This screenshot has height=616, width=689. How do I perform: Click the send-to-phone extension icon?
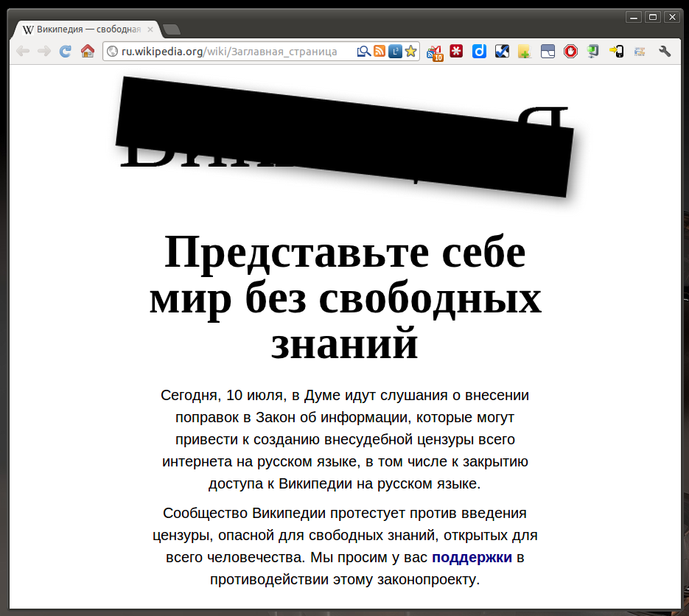(x=616, y=52)
